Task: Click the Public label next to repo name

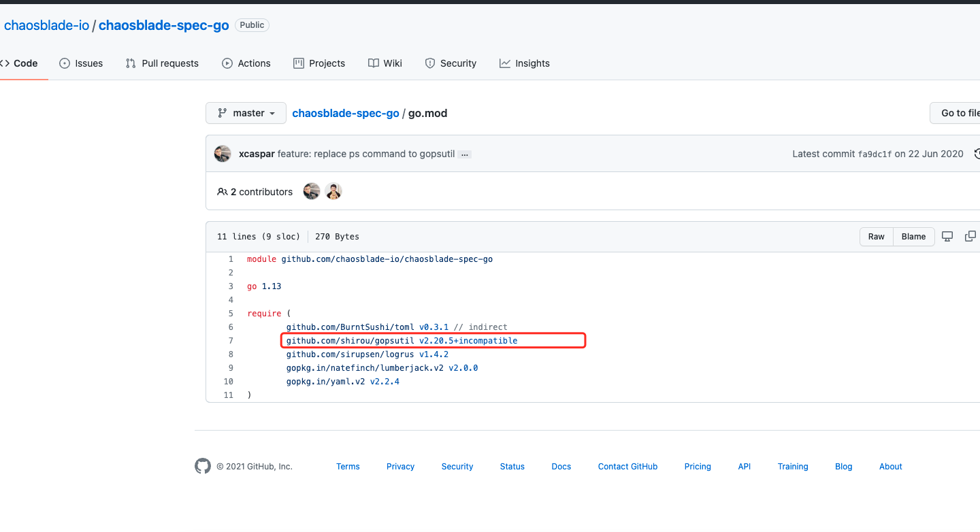Action: [252, 24]
